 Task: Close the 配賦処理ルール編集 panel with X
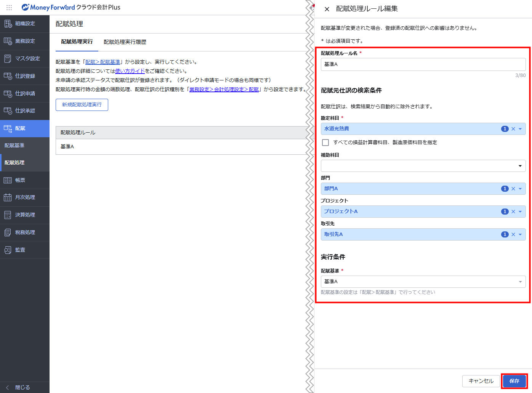[327, 9]
